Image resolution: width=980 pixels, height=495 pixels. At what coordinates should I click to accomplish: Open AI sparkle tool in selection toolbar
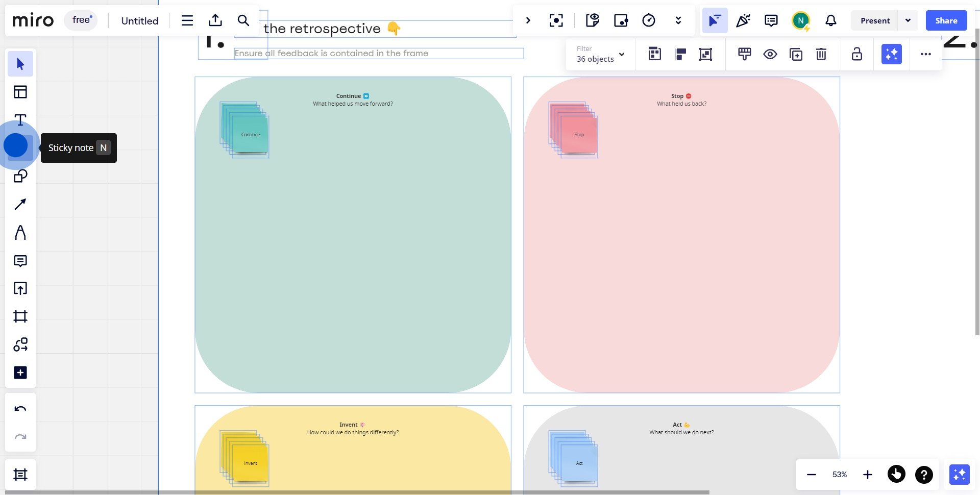pyautogui.click(x=892, y=54)
